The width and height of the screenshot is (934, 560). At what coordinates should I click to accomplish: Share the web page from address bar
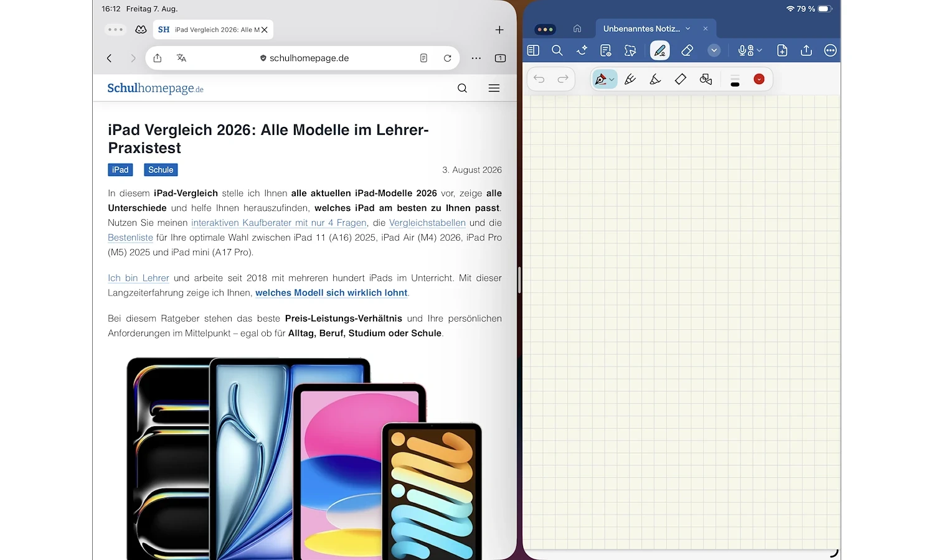coord(158,58)
